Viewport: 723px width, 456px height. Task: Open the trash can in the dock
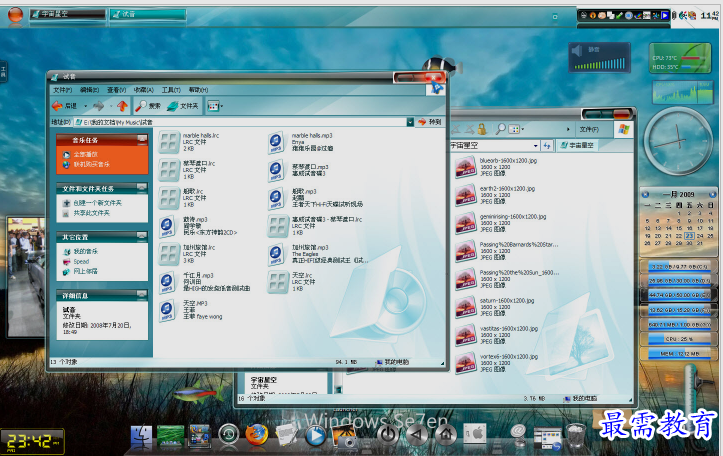pos(575,435)
